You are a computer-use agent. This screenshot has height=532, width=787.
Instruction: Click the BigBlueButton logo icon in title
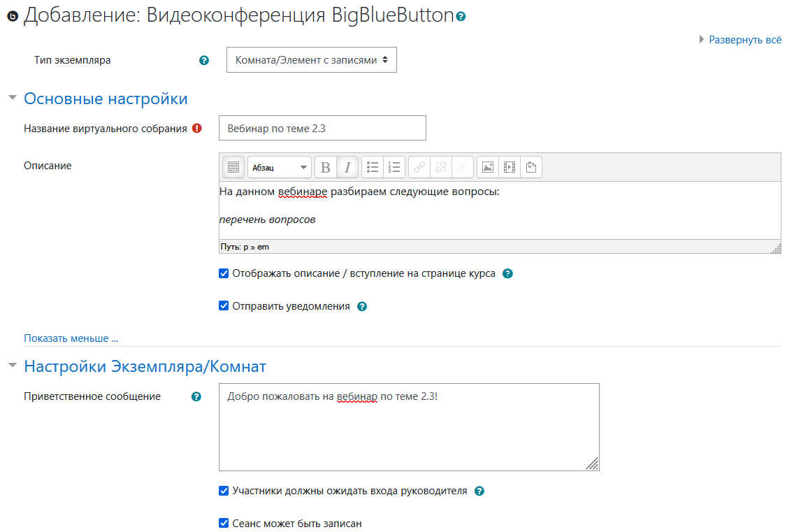click(13, 17)
